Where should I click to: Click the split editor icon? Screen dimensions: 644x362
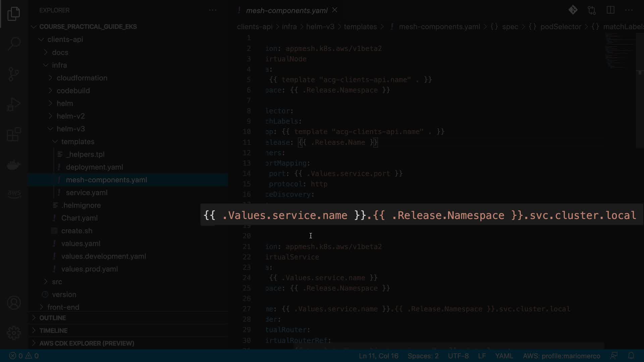pos(610,10)
